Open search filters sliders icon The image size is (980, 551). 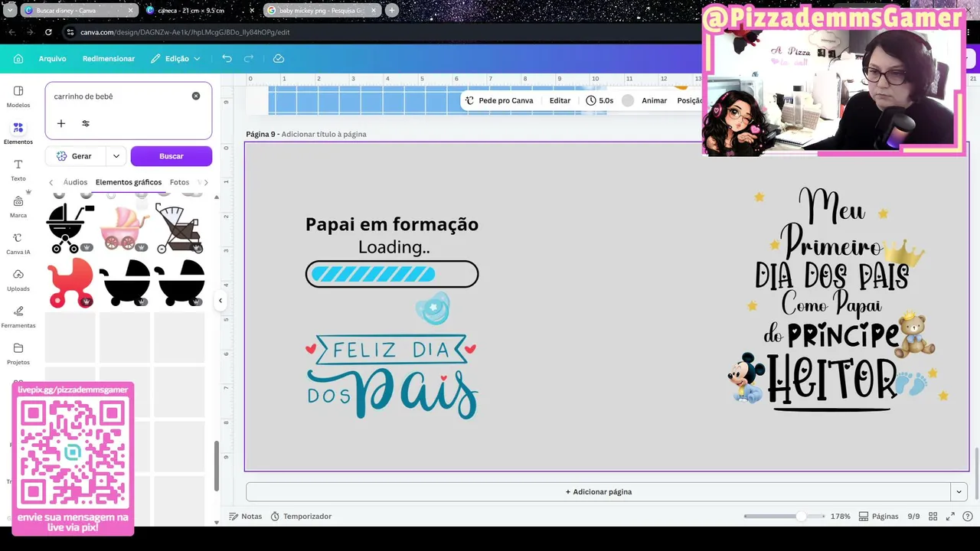86,123
